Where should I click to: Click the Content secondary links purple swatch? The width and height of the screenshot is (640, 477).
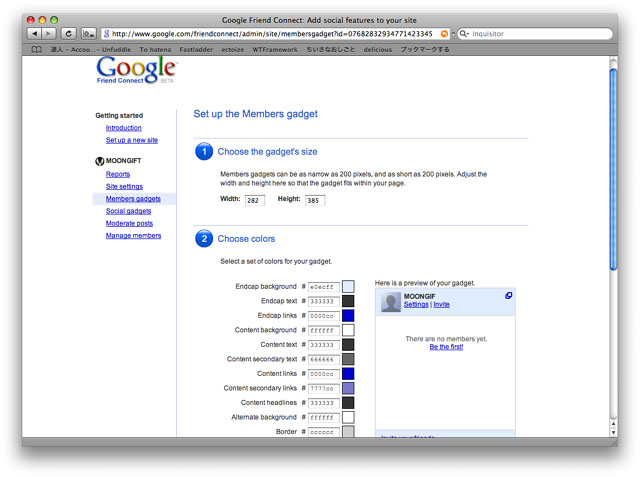(348, 388)
